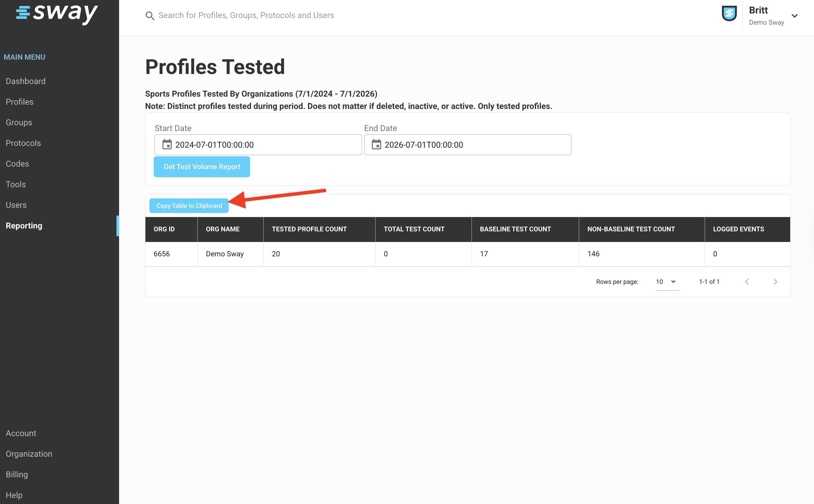Select the 6656 org ID cell
The image size is (814, 504).
tap(172, 254)
